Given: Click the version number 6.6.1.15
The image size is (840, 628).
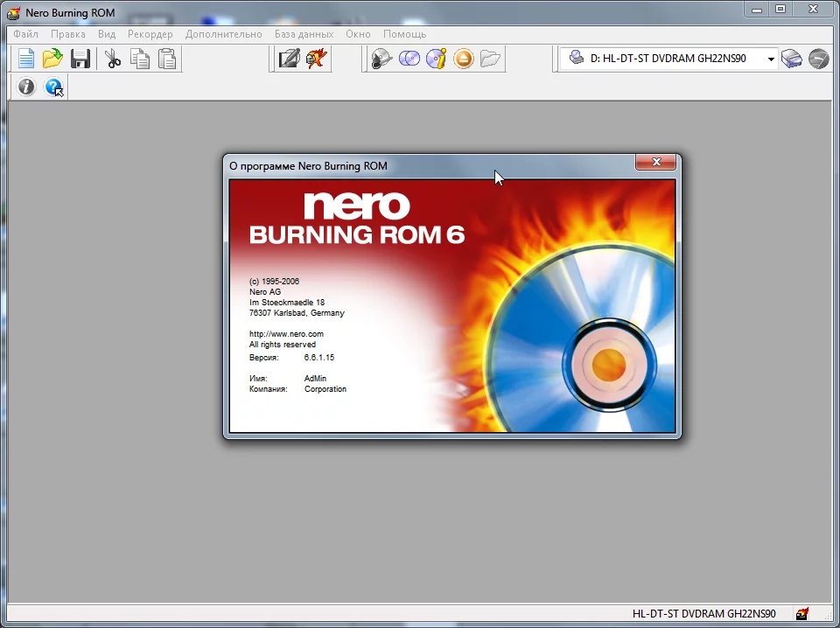Looking at the screenshot, I should [318, 357].
